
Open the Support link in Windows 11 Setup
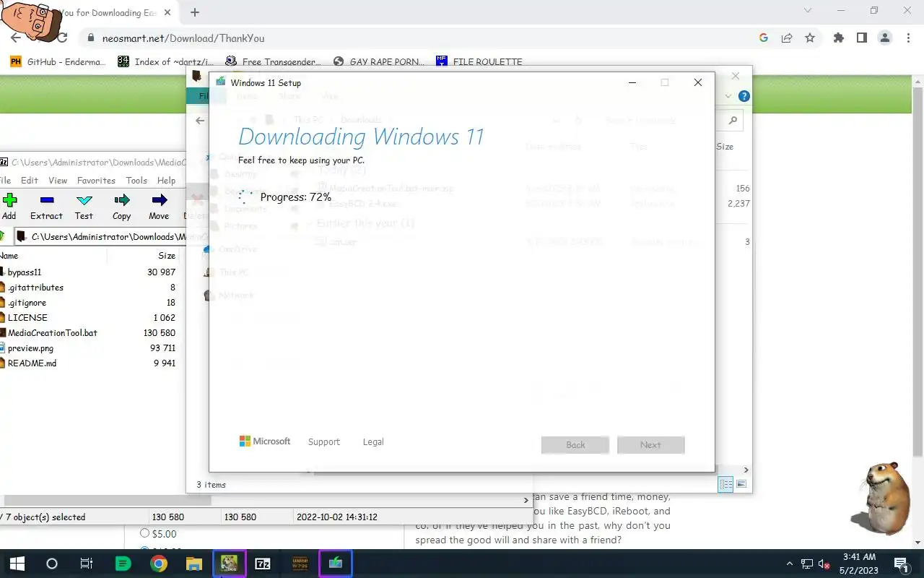(x=323, y=442)
